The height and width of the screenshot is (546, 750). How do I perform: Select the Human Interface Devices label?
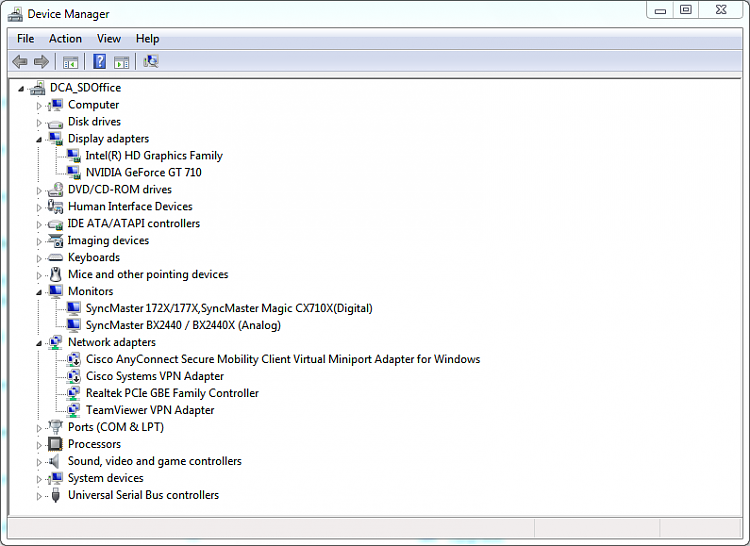[130, 207]
